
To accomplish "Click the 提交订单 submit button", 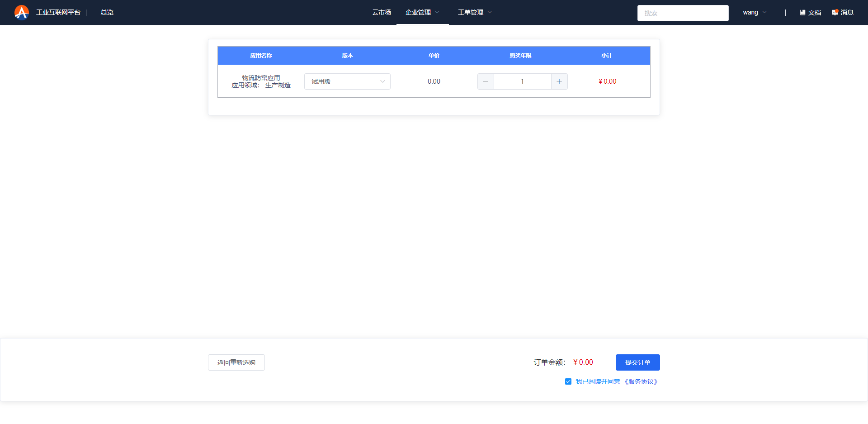I will click(x=637, y=362).
